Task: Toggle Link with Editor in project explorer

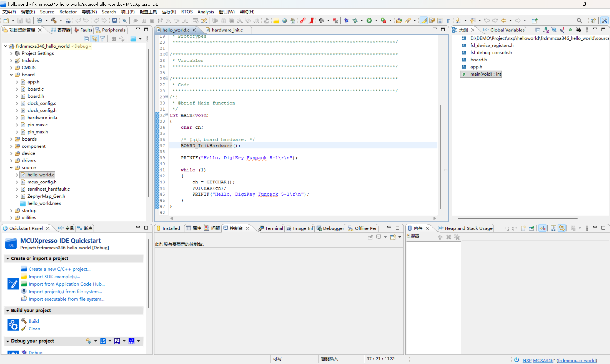Action: 94,39
